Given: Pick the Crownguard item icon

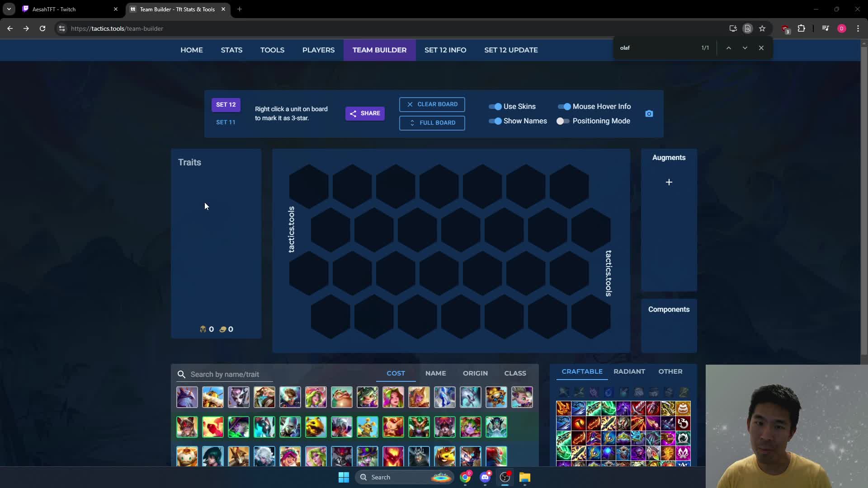Looking at the screenshot, I should coord(623,438).
